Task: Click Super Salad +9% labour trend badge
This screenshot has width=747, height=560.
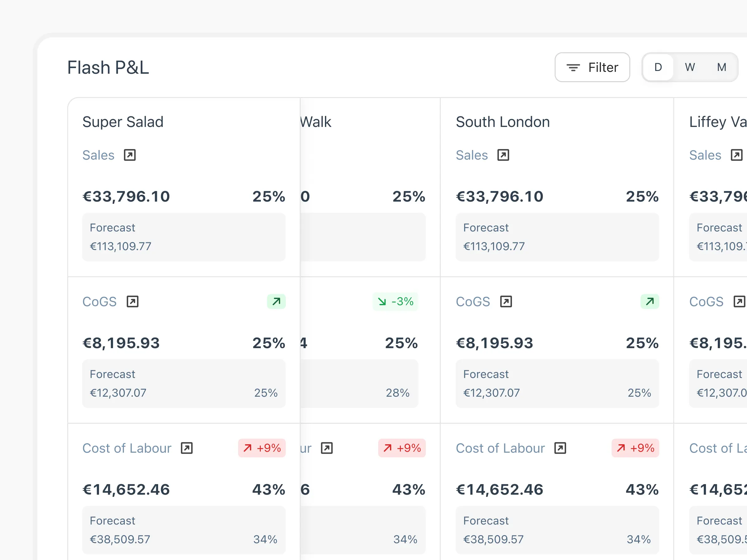Action: (262, 448)
